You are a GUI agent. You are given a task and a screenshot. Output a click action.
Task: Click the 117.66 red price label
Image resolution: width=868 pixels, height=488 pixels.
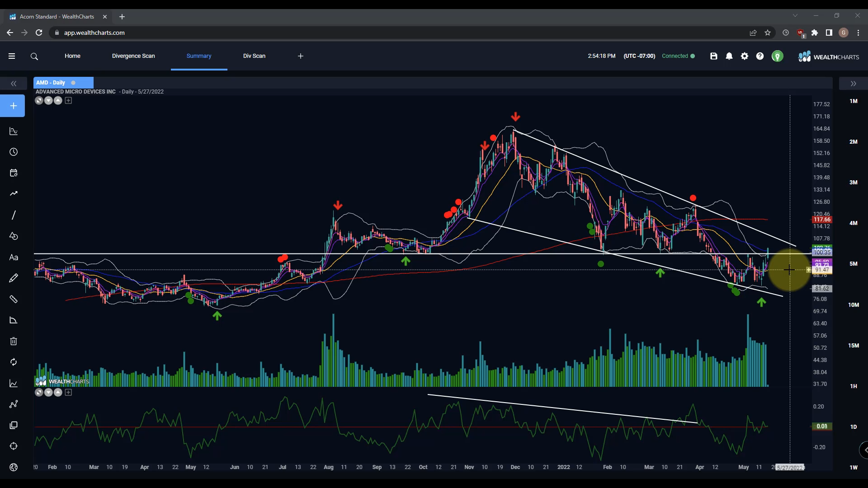(x=821, y=220)
